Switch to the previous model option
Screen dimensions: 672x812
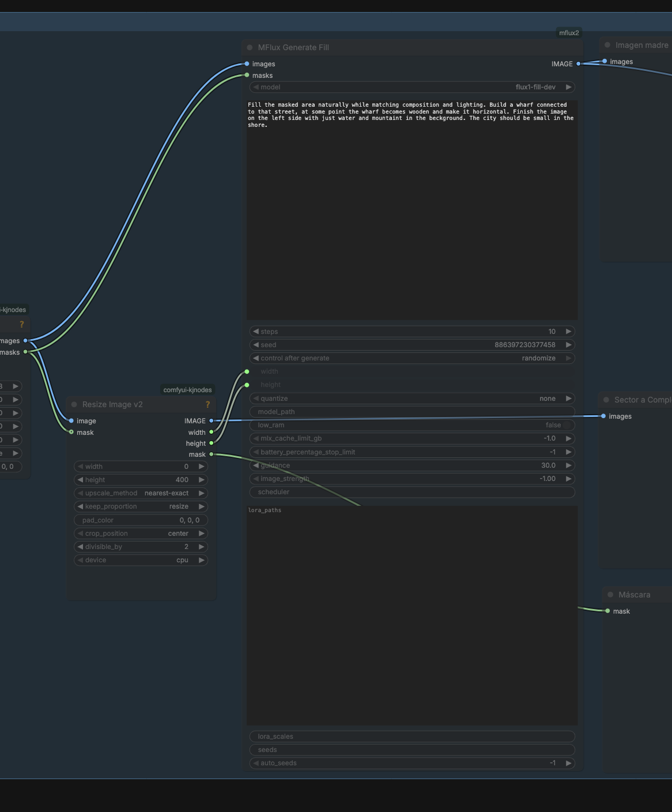coord(256,87)
